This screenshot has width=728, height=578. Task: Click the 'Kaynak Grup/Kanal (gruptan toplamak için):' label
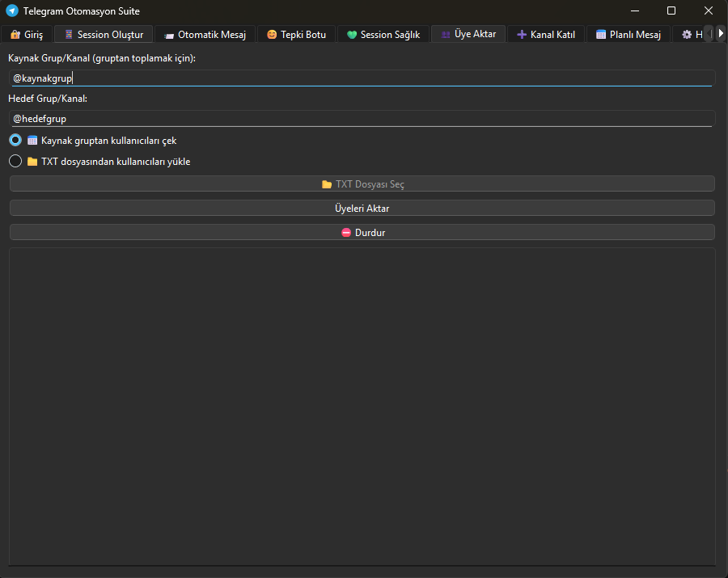coord(102,58)
